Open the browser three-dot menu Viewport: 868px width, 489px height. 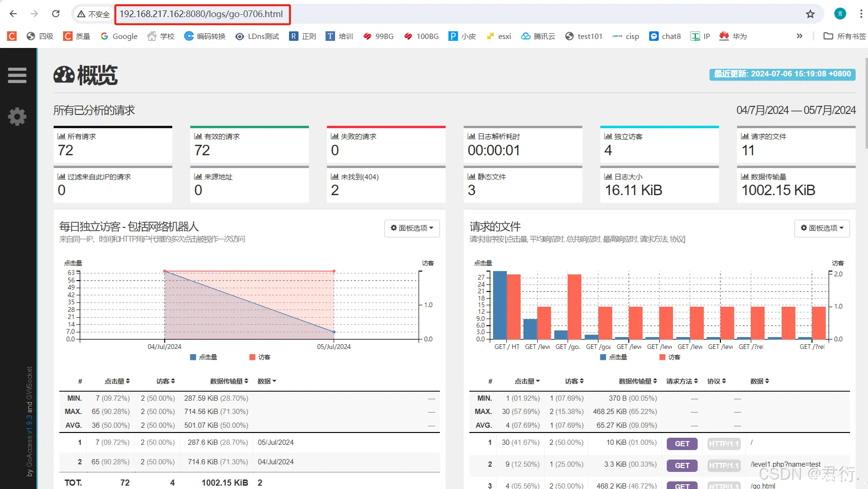pyautogui.click(x=861, y=14)
